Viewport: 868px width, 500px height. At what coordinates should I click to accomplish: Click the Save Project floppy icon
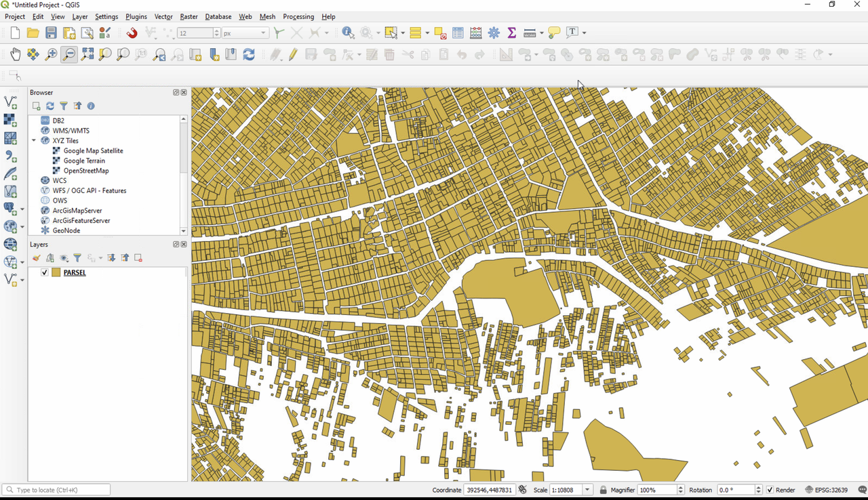click(51, 33)
